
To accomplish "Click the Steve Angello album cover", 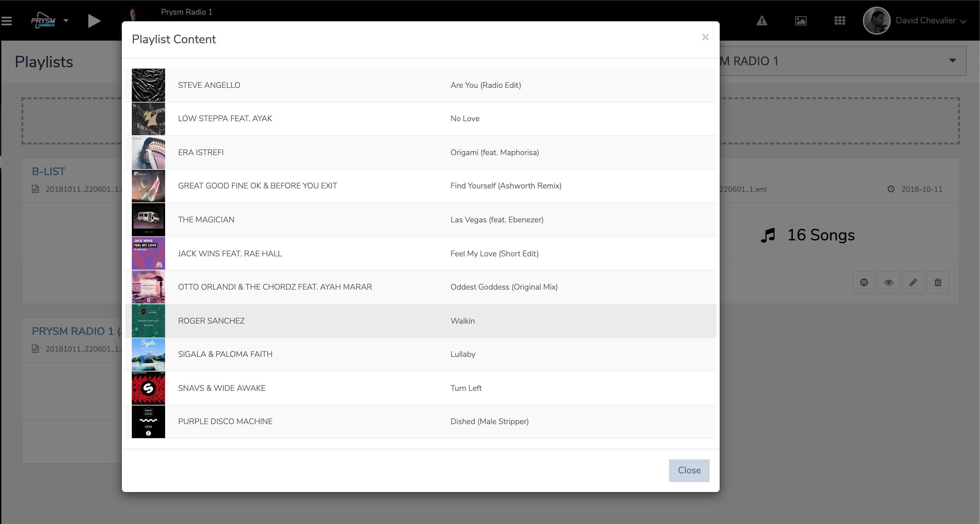I will (148, 85).
